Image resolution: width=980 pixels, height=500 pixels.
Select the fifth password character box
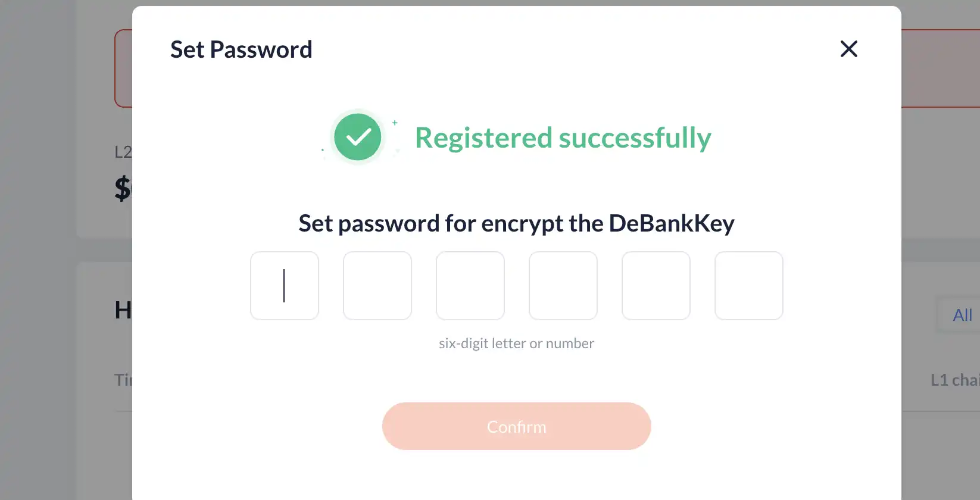656,286
